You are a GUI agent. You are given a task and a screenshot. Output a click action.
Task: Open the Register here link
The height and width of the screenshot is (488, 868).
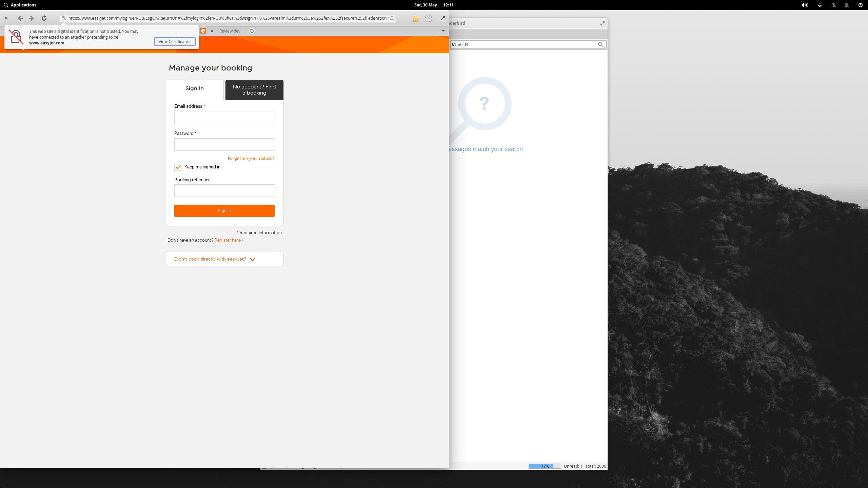229,240
